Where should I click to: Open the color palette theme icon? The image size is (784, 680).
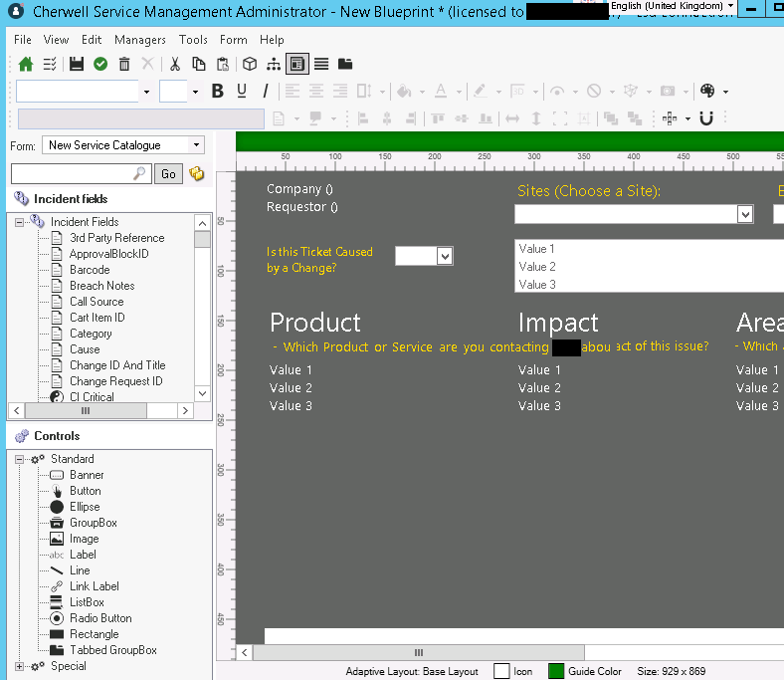(x=707, y=92)
